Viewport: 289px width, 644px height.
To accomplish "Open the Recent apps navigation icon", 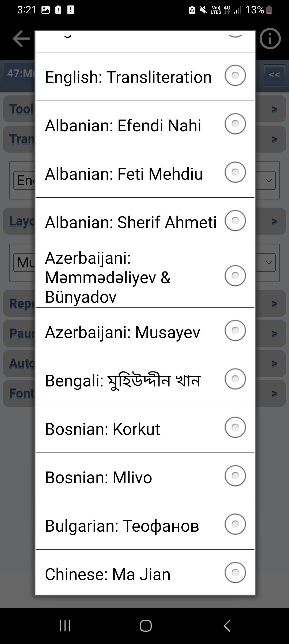I will pyautogui.click(x=65, y=626).
